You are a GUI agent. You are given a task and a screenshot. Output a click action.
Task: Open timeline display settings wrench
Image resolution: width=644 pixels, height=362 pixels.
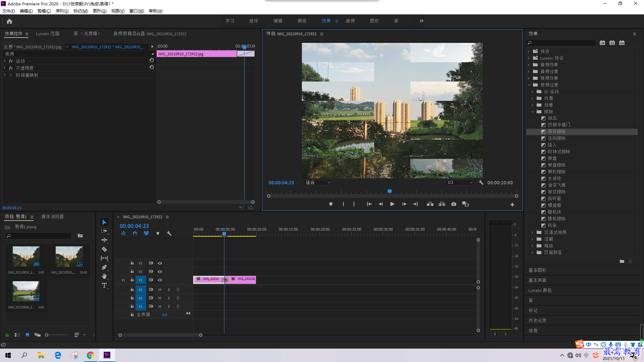pyautogui.click(x=169, y=233)
